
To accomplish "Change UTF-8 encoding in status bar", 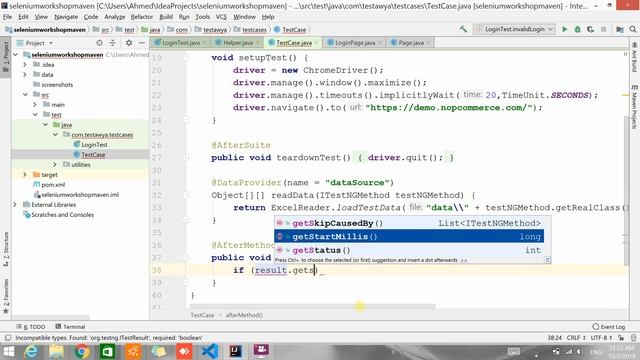I will click(x=602, y=338).
